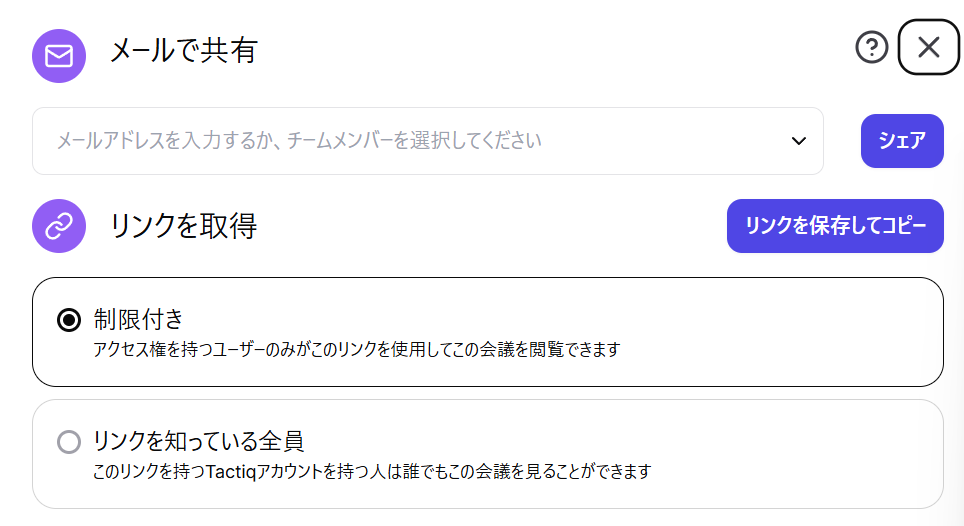The width and height of the screenshot is (964, 526).
Task: Click the メールで共有 heading
Action: coord(183,50)
